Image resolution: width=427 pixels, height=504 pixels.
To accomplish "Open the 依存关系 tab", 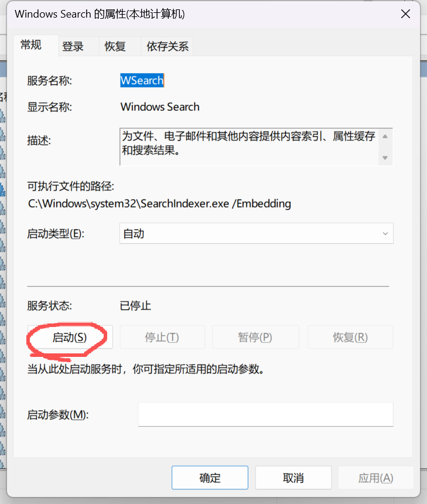I will tap(168, 47).
